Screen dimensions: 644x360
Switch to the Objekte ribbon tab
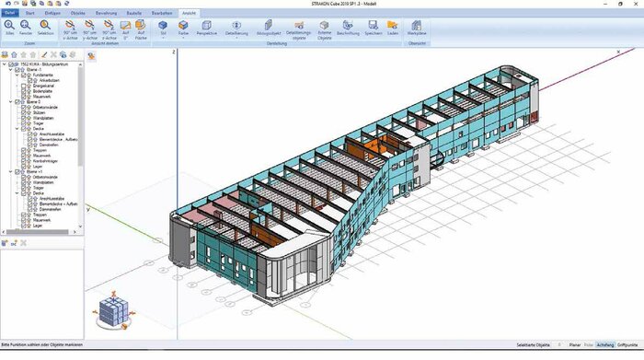coord(78,13)
